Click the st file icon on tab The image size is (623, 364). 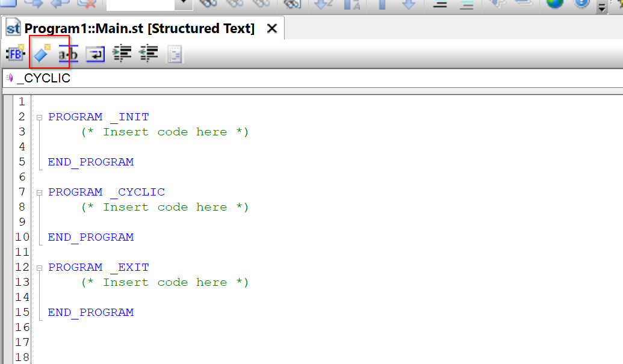coord(13,28)
